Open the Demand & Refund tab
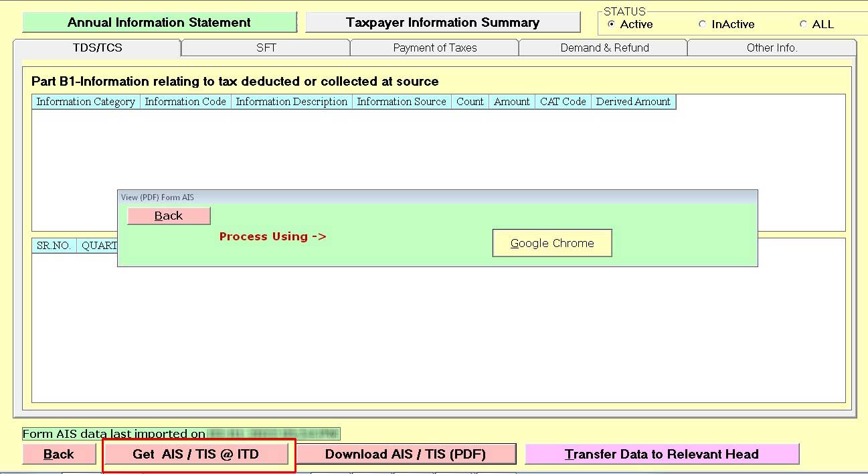Screen dimensions: 868x474 coord(604,48)
